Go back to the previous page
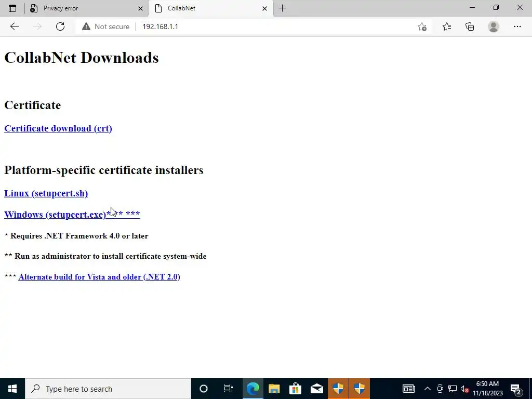This screenshot has height=399, width=532. click(x=14, y=26)
